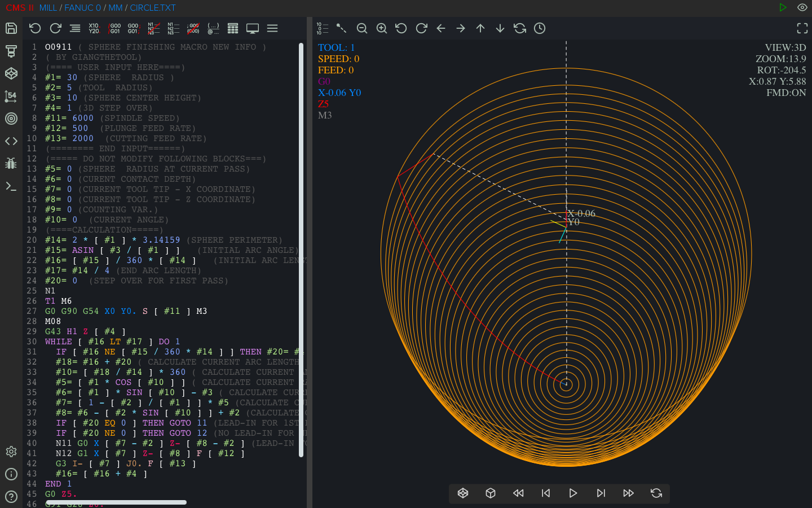Click code line 'WHILE [ #16 LT #17 ] DO 1'

tap(112, 341)
